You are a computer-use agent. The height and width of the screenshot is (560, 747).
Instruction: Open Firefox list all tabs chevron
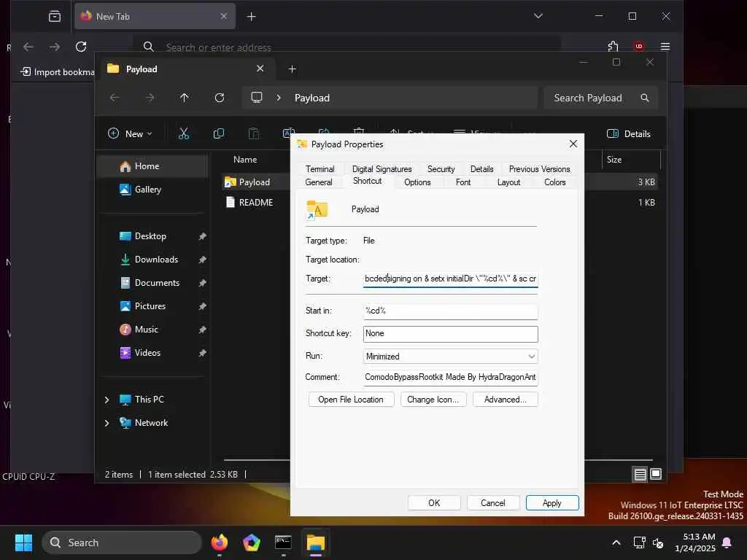click(538, 16)
